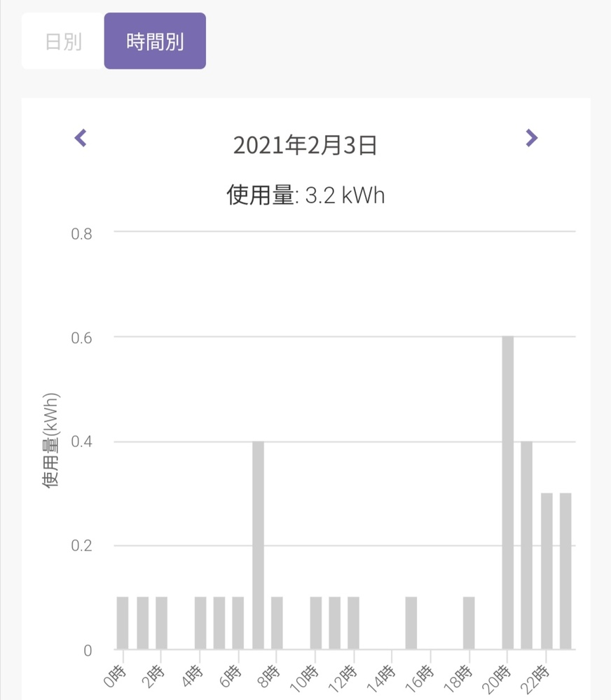Click the 0.8 y-axis value
Viewport: 611px width, 700px height.
tap(82, 233)
